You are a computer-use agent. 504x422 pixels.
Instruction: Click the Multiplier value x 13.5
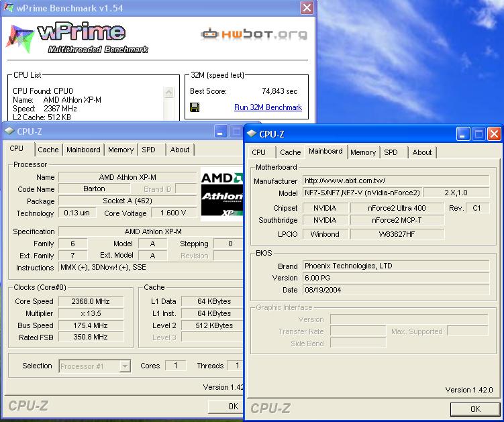click(91, 313)
